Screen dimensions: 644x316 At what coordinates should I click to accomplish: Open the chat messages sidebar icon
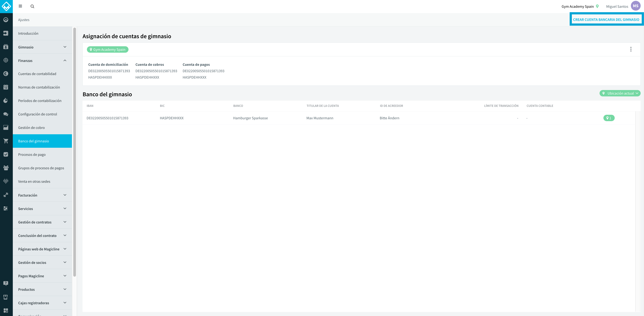pyautogui.click(x=6, y=114)
